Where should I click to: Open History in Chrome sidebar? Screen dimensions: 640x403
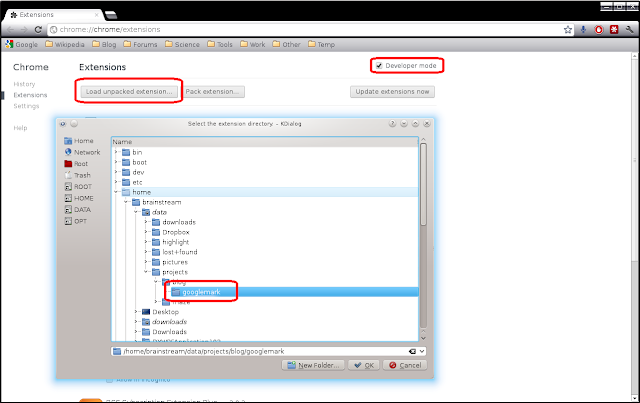24,84
